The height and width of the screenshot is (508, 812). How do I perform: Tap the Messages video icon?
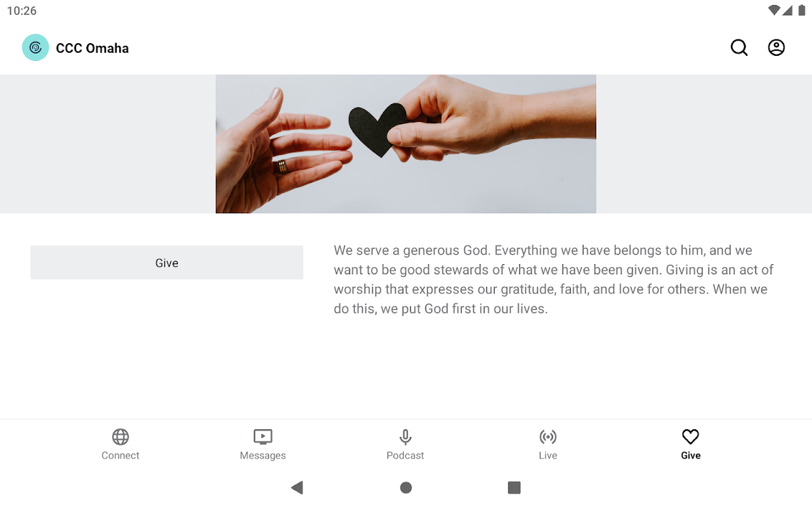263,437
